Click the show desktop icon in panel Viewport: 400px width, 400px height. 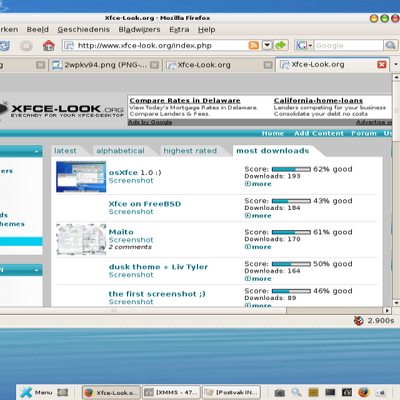(x=62, y=392)
